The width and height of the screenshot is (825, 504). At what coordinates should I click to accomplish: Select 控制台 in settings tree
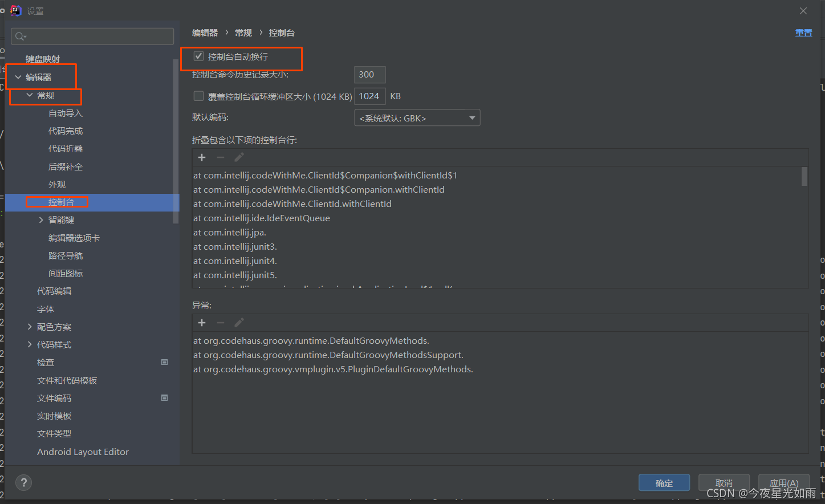[x=61, y=202]
